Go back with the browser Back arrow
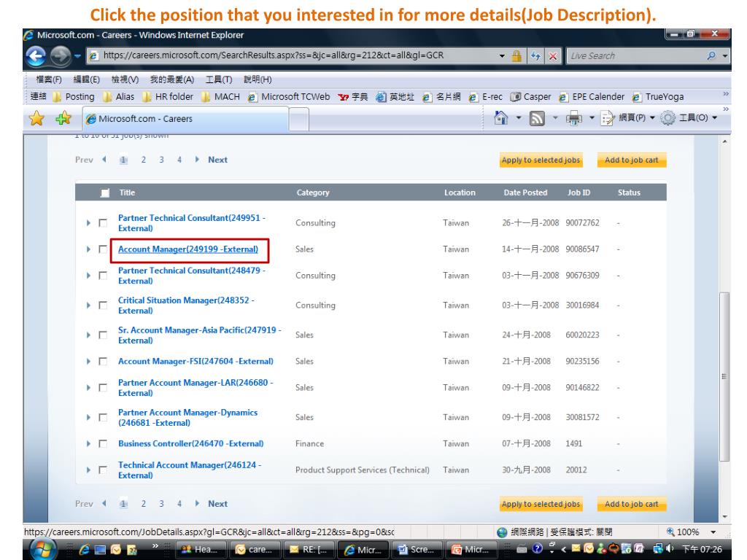This screenshot has height=560, width=747. click(x=36, y=56)
